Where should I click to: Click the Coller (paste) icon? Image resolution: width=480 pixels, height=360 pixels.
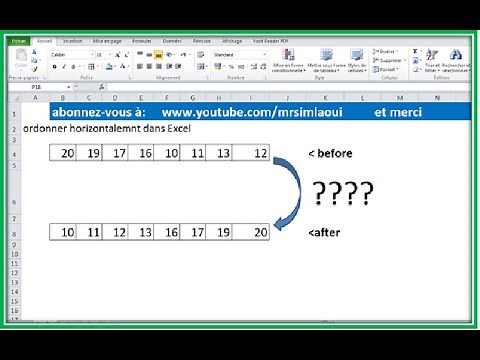pos(21,55)
